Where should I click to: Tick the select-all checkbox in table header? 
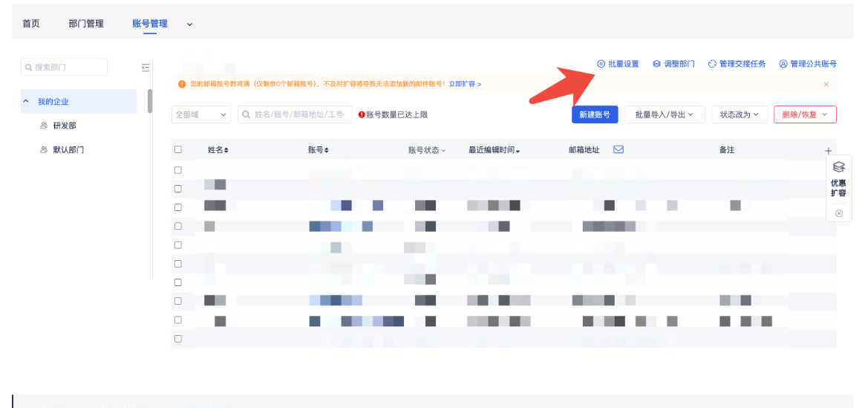[x=177, y=149]
